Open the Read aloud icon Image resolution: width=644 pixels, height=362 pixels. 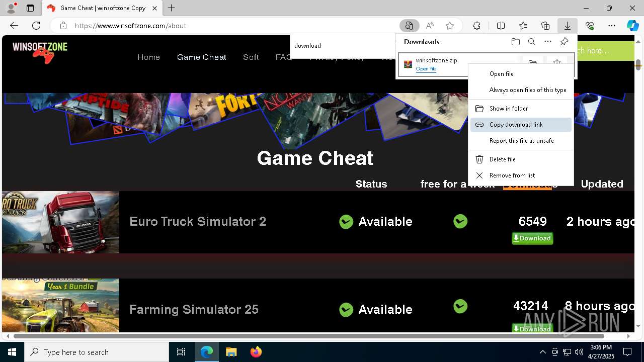pos(430,26)
